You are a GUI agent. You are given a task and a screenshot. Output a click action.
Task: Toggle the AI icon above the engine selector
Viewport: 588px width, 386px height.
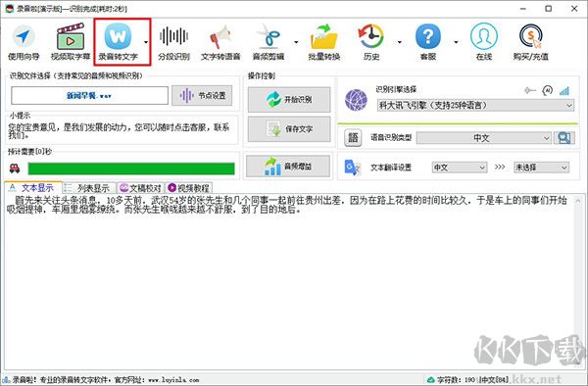coord(548,90)
